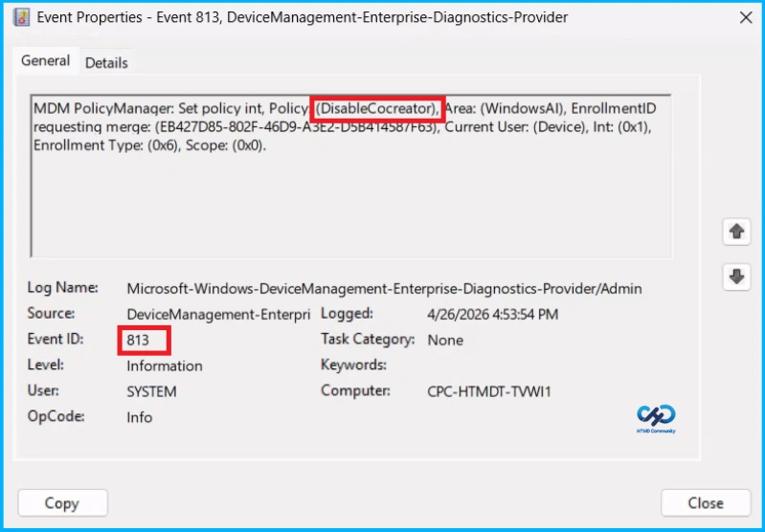Click inside the event description text box
Screen dimensions: 765x532
(350, 176)
